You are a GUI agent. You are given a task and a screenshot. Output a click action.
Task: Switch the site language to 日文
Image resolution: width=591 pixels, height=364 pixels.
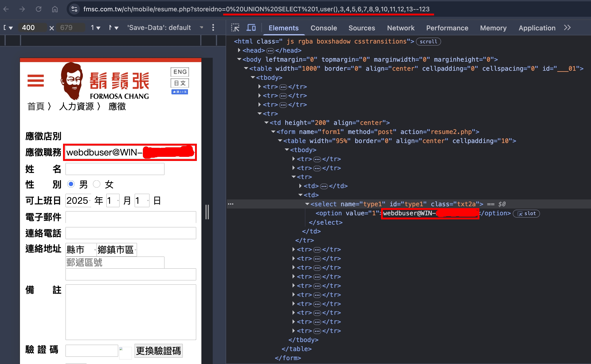(x=180, y=83)
